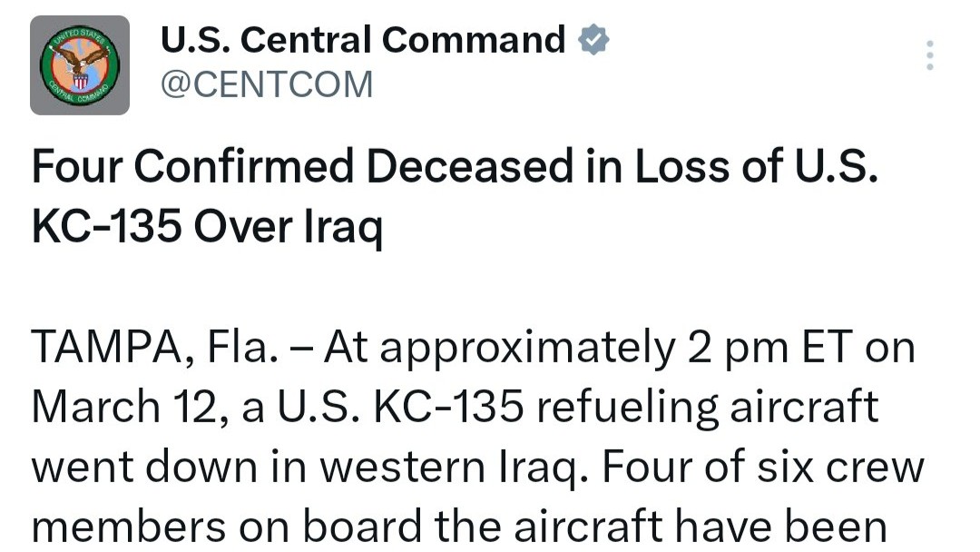Screen dimensions: 980x552
Task: Click the U.S. Central Command display name
Action: click(363, 40)
